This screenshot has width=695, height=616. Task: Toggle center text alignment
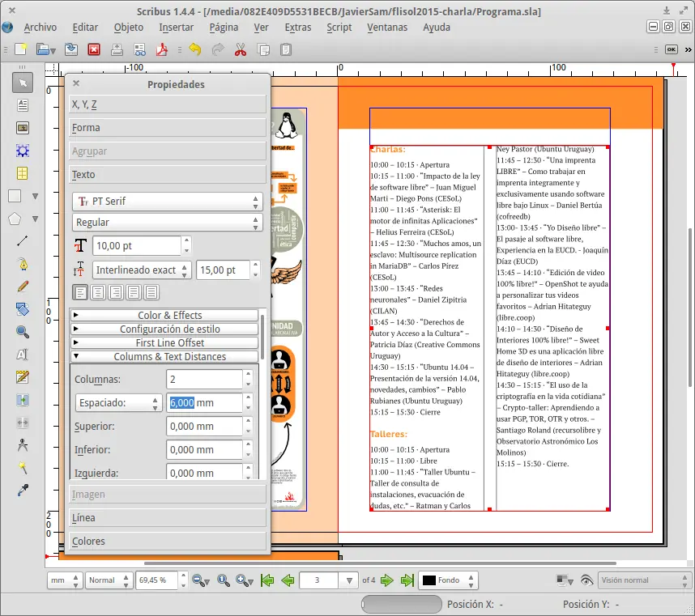coord(98,292)
